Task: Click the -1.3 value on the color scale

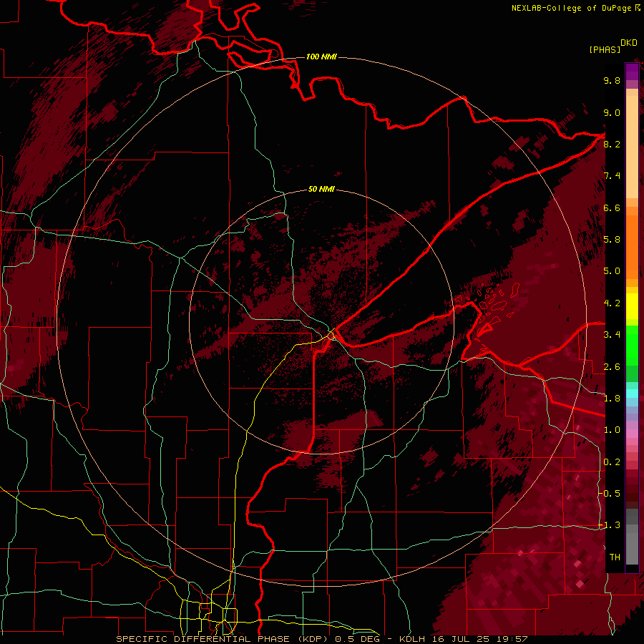Action: pyautogui.click(x=609, y=525)
